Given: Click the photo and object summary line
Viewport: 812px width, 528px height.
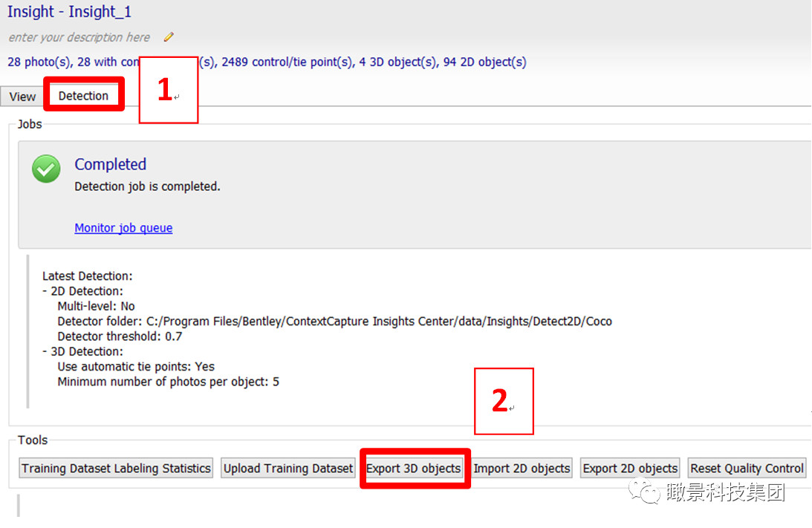Looking at the screenshot, I should tap(267, 62).
